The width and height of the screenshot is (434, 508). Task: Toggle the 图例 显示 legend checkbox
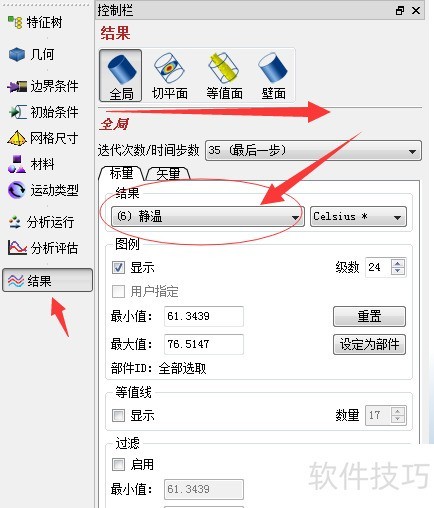click(x=118, y=267)
